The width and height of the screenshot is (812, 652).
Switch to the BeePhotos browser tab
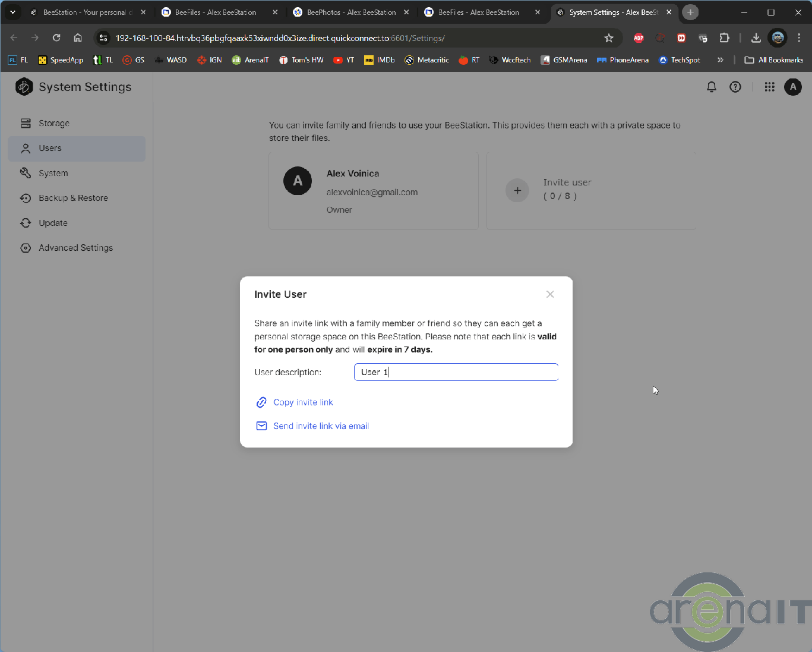[x=350, y=12]
